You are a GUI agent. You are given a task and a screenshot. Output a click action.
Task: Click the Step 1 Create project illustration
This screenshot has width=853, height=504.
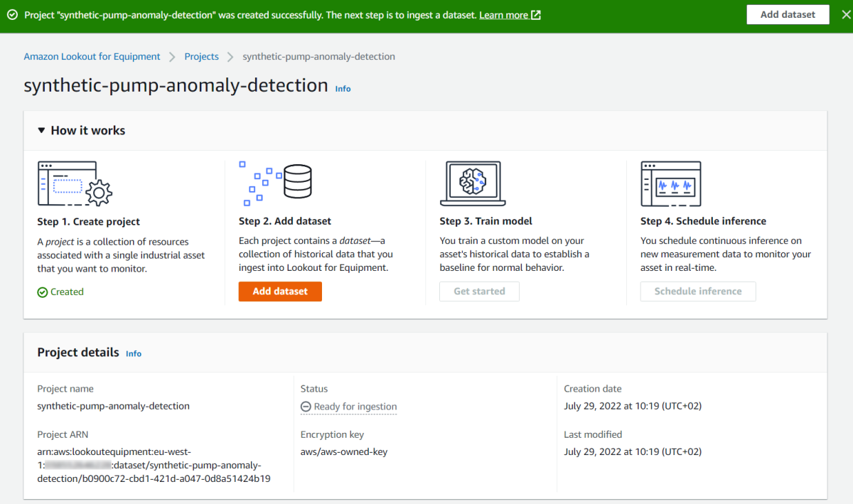point(75,183)
